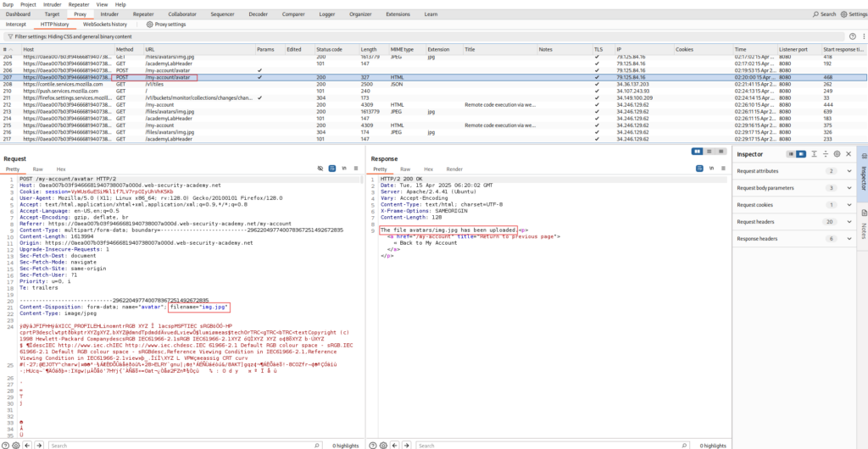Click the filter settings bar text
Viewport: 868px width, 449px height.
(x=73, y=36)
